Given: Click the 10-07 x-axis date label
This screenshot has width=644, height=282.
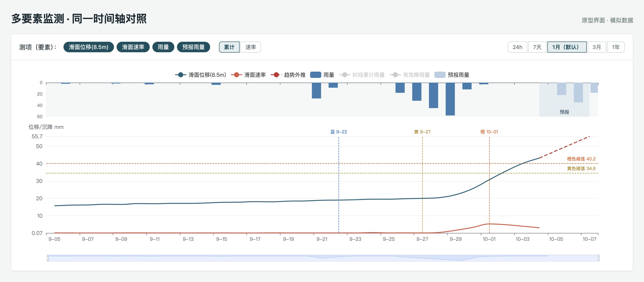Looking at the screenshot, I should point(589,239).
